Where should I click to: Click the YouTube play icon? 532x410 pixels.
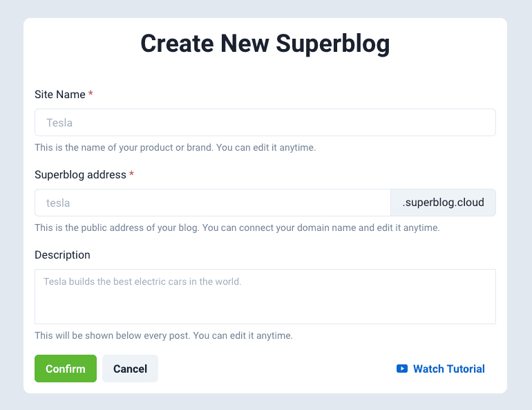tap(402, 369)
